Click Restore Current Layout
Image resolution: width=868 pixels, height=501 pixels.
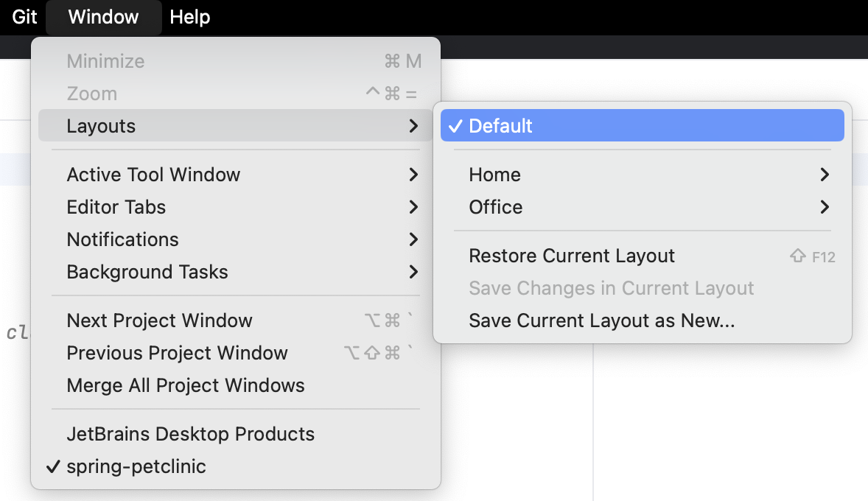pyautogui.click(x=572, y=256)
